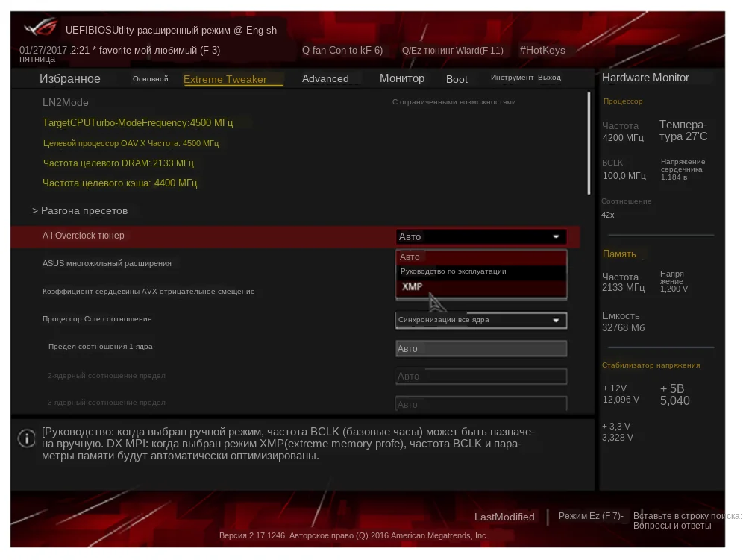
Task: Click Целевой процессор Частота: 4500 МГц text
Action: pos(131,143)
